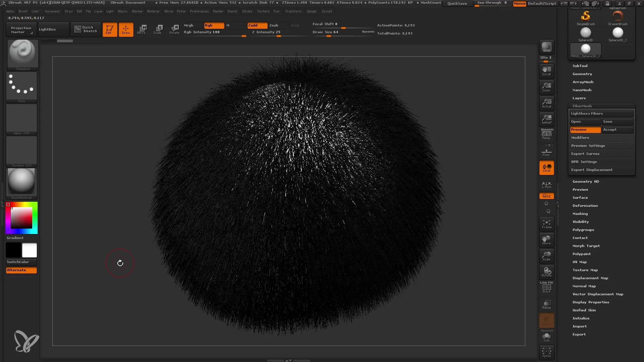Click the Edit mode button
Image resolution: width=644 pixels, height=362 pixels.
coord(109,29)
